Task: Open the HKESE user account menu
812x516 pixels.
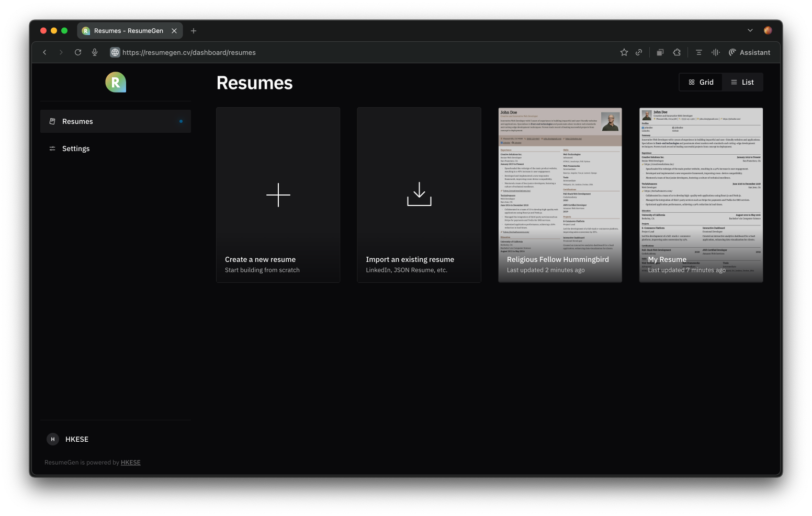Action: (68, 439)
